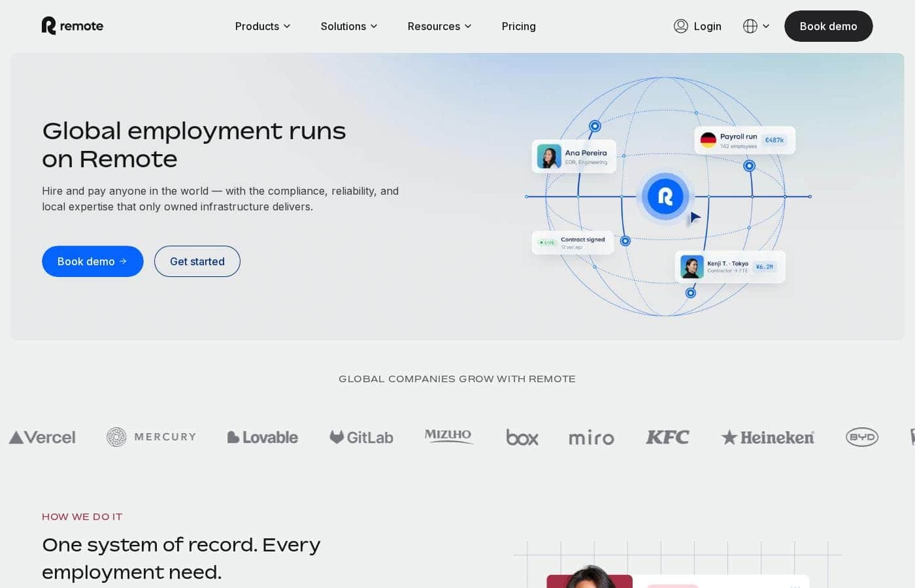The height and width of the screenshot is (588, 915).
Task: Click the Heineken logo
Action: (x=768, y=437)
